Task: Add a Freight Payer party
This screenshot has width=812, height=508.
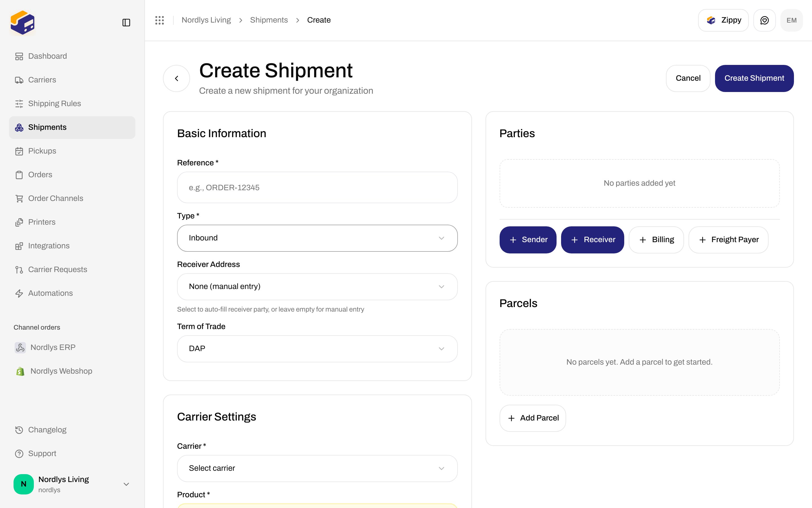Action: [x=728, y=240]
